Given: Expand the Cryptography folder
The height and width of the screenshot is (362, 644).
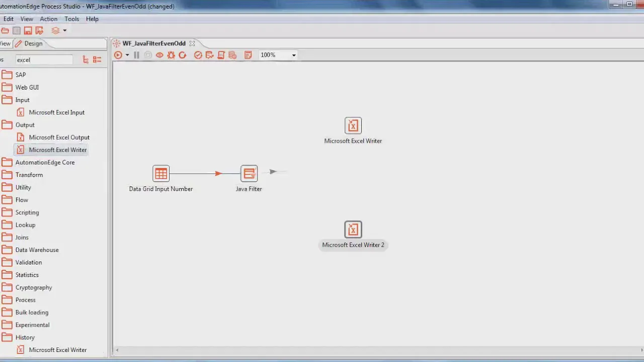Looking at the screenshot, I should 27,288.
